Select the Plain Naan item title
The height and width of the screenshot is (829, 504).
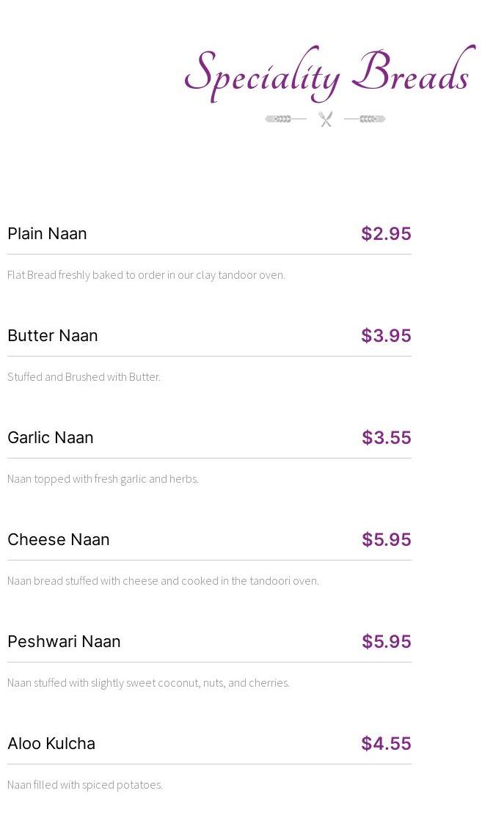tap(47, 233)
